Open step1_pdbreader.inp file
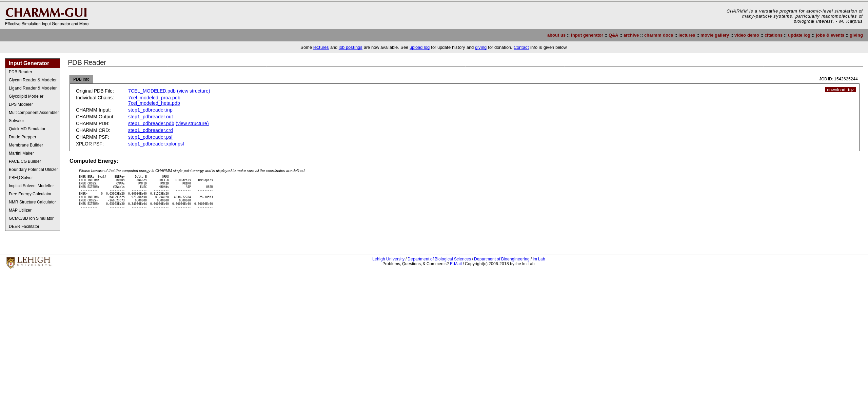Image resolution: width=868 pixels, height=412 pixels. tap(150, 110)
